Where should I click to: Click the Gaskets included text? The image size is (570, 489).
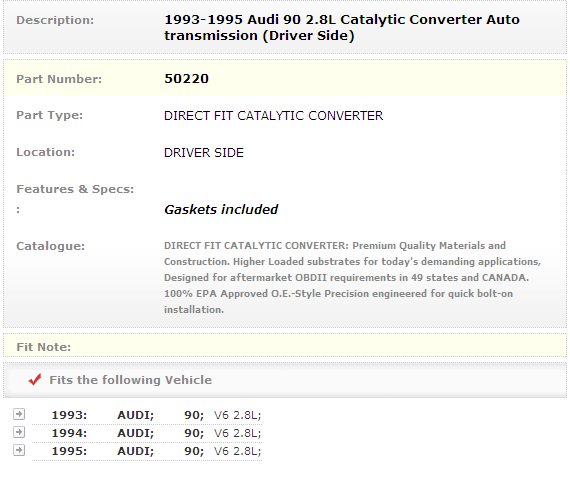221,209
